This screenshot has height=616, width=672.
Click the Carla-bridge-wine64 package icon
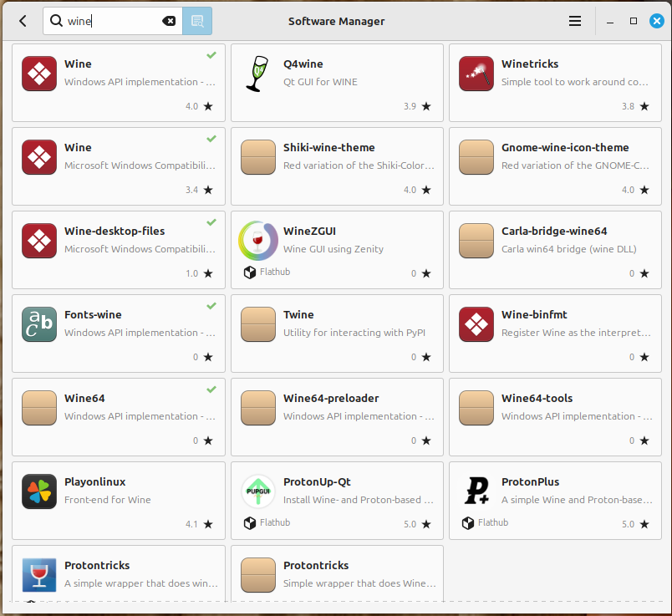tap(476, 241)
